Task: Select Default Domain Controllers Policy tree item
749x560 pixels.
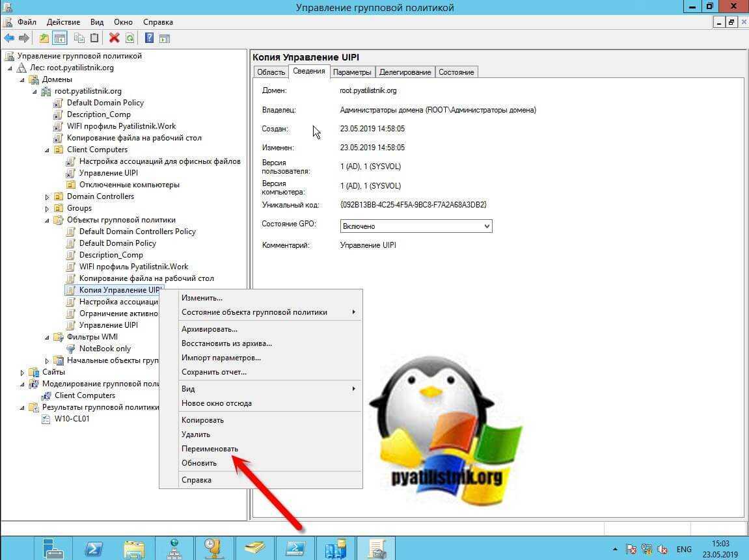Action: pyautogui.click(x=137, y=232)
